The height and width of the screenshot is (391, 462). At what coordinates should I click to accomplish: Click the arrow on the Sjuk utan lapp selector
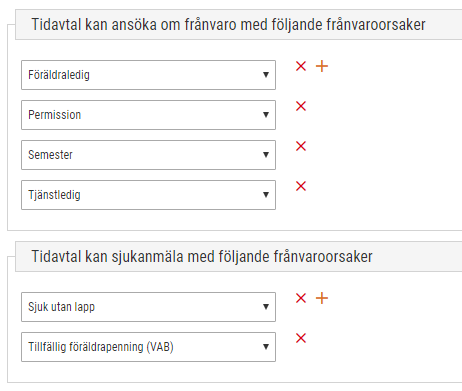tap(266, 307)
